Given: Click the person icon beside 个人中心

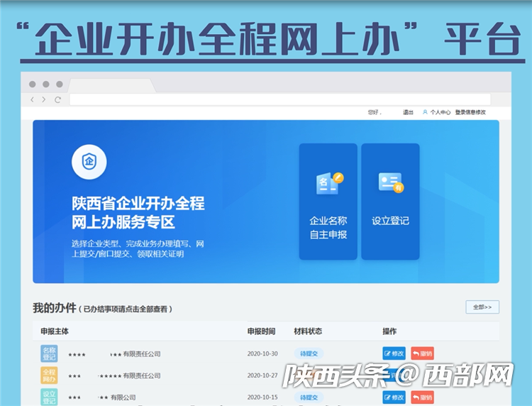Looking at the screenshot, I should [x=425, y=112].
